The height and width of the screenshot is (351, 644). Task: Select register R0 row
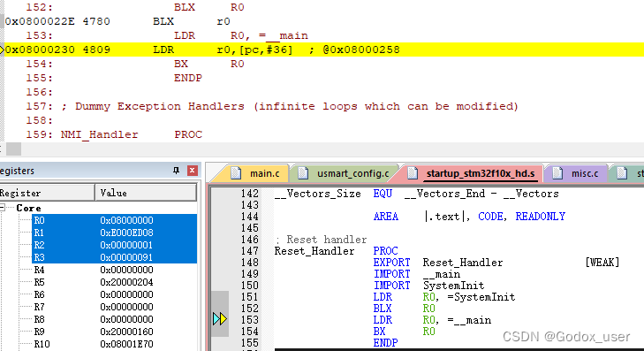[x=115, y=220]
